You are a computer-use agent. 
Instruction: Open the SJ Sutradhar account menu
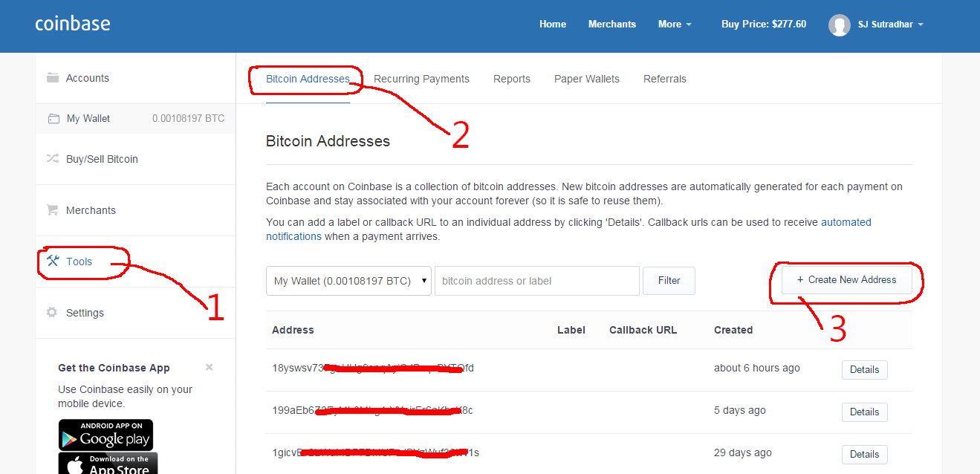pos(891,25)
